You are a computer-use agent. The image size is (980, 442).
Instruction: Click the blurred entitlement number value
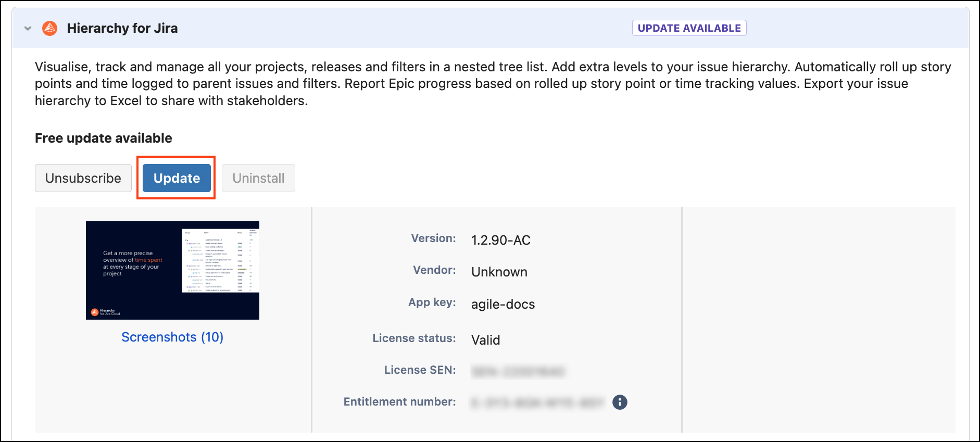tap(538, 402)
